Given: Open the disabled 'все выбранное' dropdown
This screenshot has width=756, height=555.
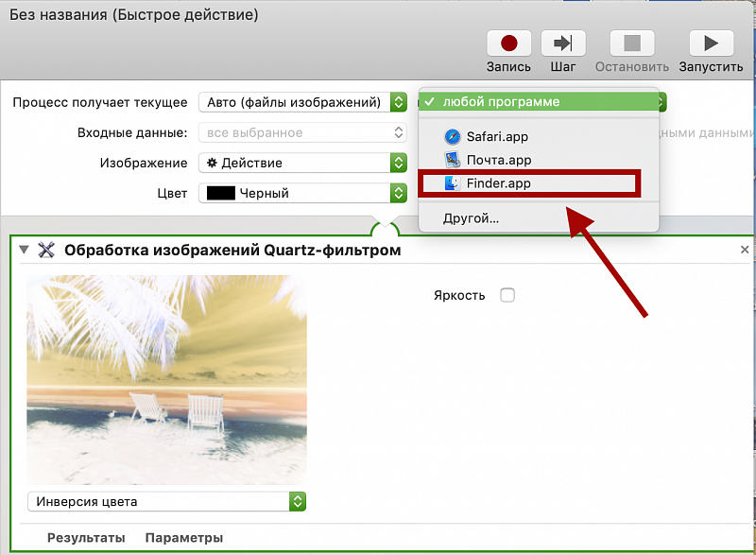Looking at the screenshot, I should (302, 132).
